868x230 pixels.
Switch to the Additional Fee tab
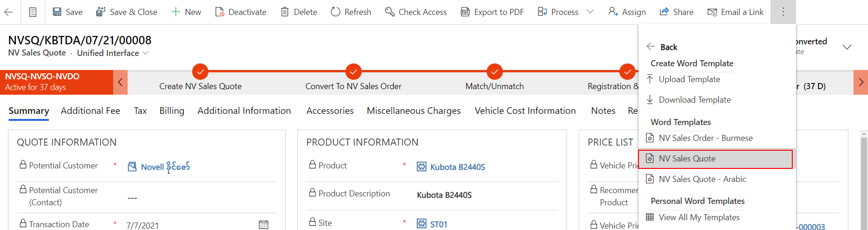click(90, 111)
